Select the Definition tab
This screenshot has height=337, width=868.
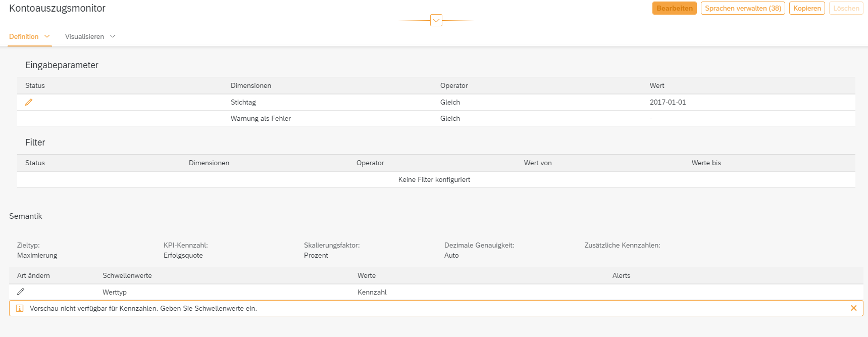point(24,36)
